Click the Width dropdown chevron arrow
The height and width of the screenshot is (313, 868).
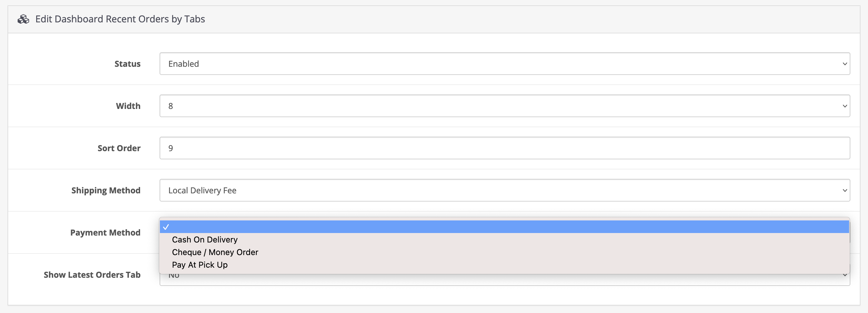pyautogui.click(x=844, y=106)
